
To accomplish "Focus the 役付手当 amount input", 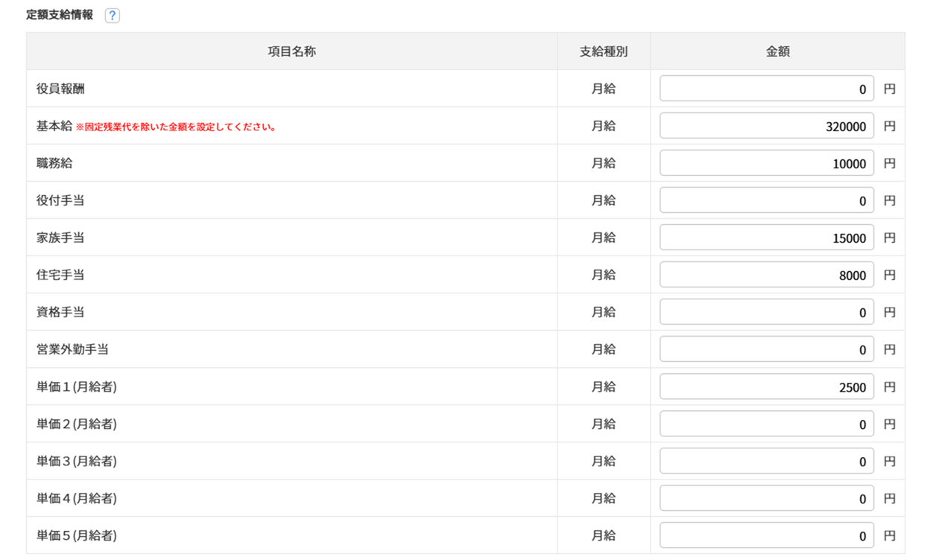I will pyautogui.click(x=766, y=200).
